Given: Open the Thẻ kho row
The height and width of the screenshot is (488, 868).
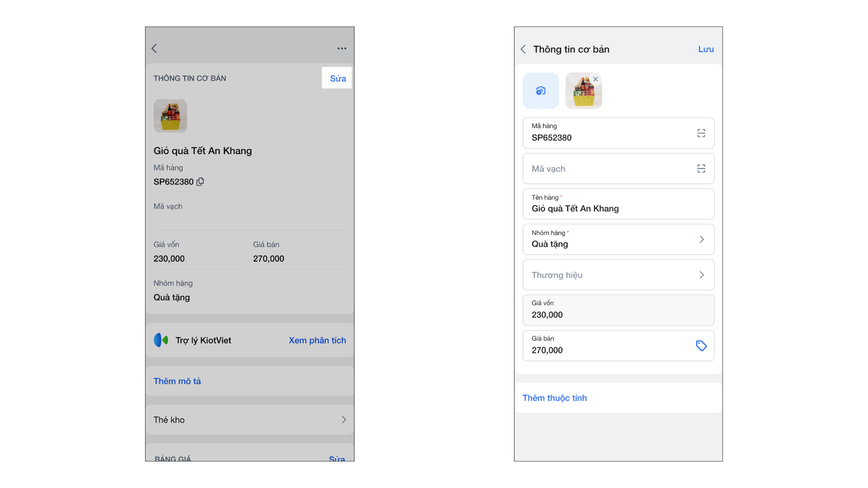Looking at the screenshot, I should point(250,420).
